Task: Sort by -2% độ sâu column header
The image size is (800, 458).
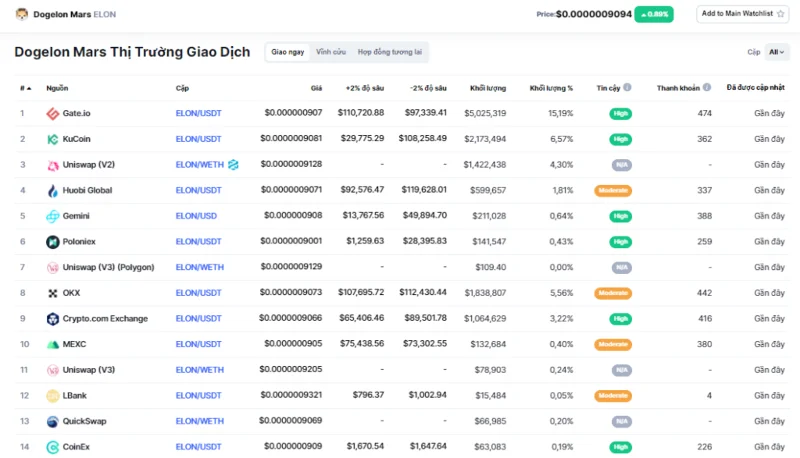Action: coord(428,88)
